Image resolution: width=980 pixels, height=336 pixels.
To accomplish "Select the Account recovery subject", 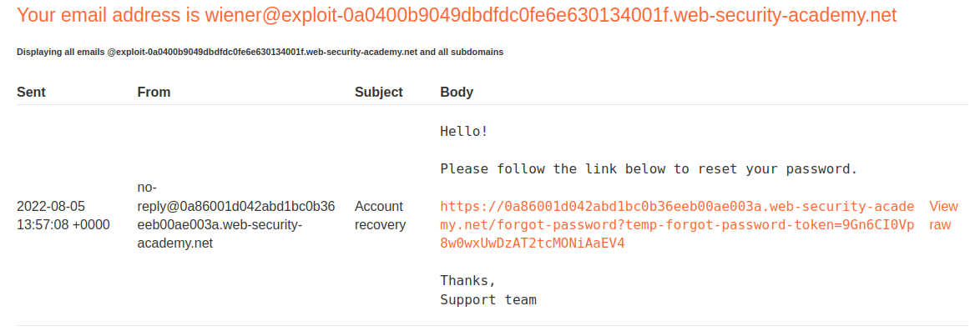I will (x=380, y=215).
